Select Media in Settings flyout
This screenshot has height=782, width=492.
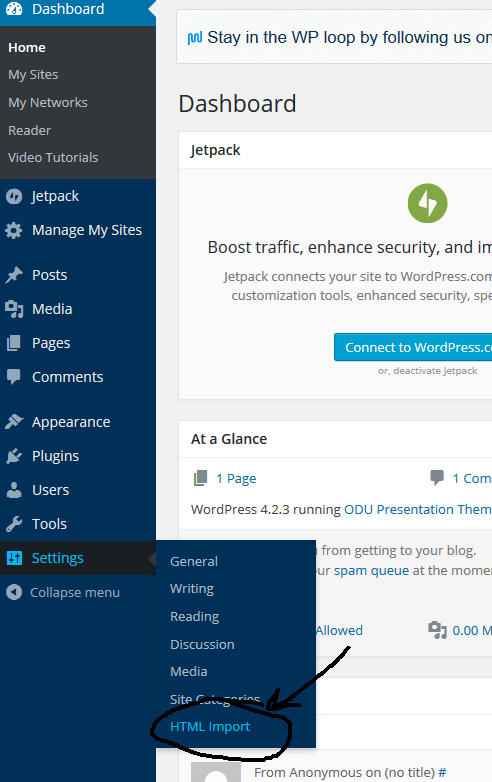tap(188, 671)
